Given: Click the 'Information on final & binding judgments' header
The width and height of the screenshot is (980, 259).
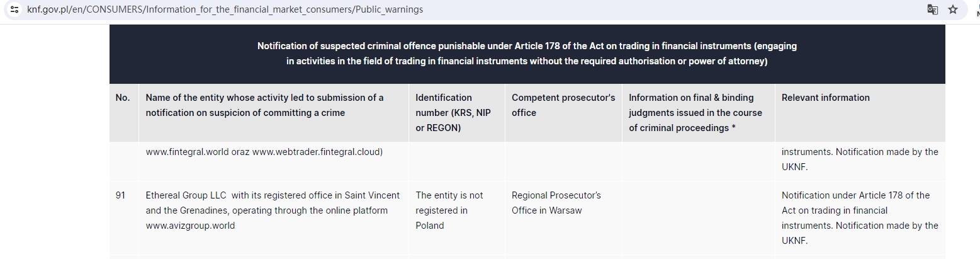Looking at the screenshot, I should 696,113.
